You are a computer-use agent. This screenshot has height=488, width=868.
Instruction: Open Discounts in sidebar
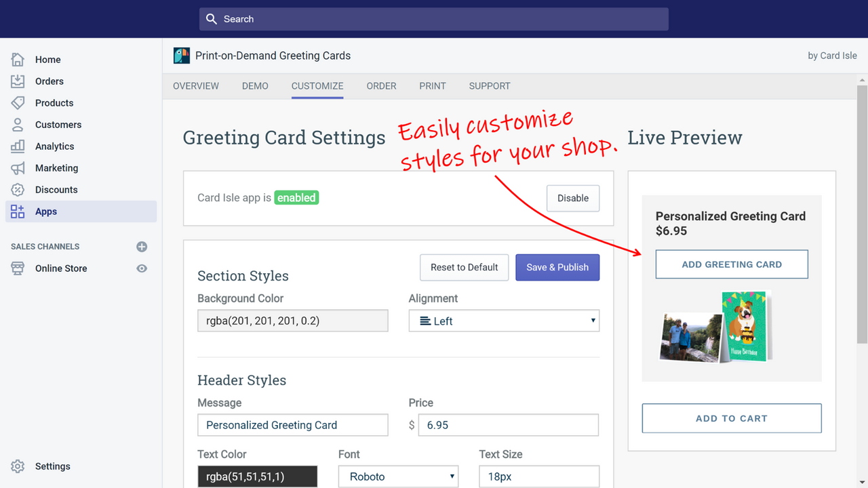56,190
